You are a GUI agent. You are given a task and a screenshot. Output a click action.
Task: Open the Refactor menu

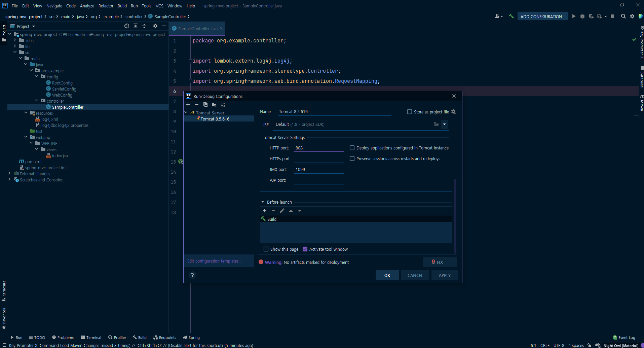(x=106, y=6)
